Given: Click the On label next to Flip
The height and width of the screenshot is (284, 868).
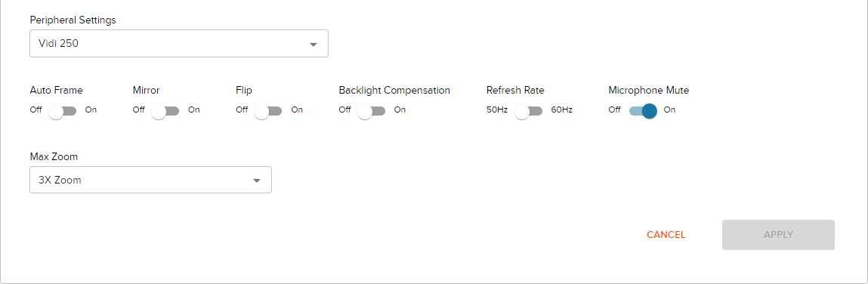Looking at the screenshot, I should pos(298,110).
